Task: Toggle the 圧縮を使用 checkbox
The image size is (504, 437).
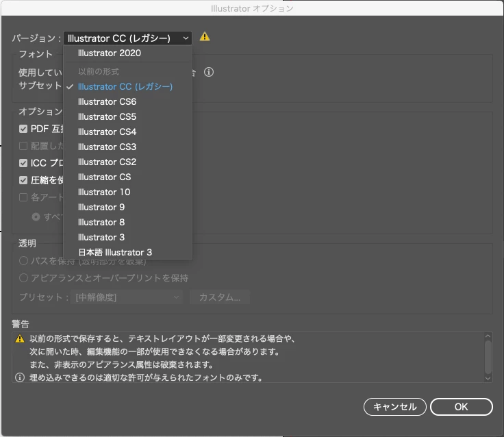Action: 23,180
